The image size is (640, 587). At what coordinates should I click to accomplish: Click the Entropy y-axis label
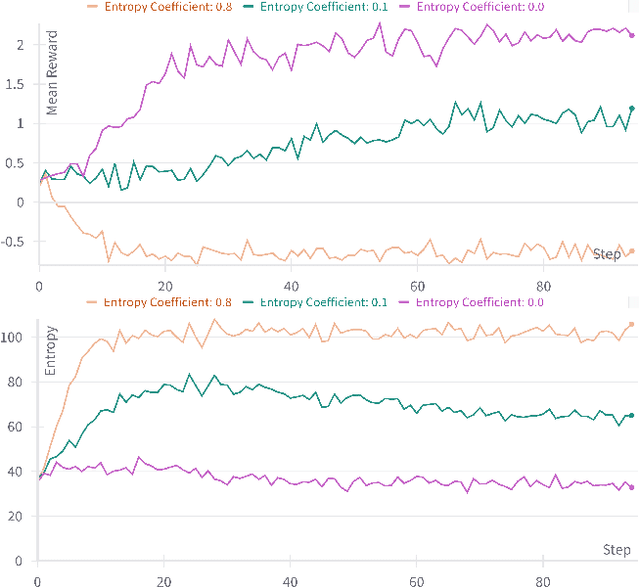coord(50,350)
